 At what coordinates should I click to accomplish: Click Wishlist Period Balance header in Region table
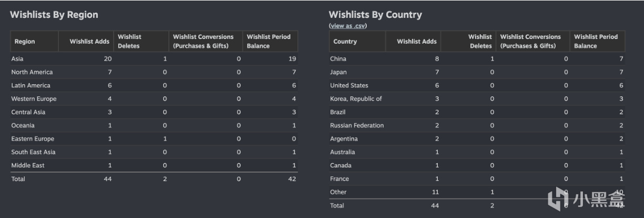pyautogui.click(x=268, y=42)
